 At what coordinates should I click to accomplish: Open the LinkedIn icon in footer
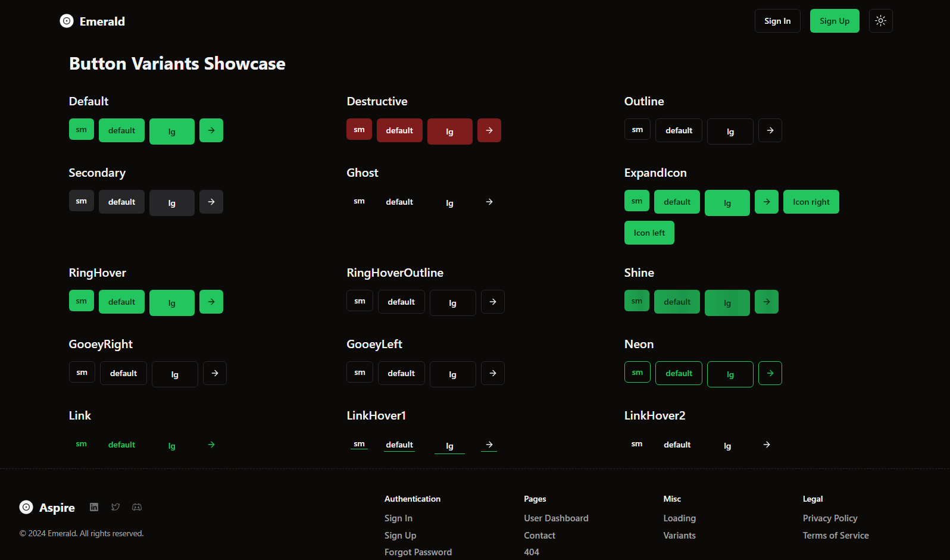point(94,507)
